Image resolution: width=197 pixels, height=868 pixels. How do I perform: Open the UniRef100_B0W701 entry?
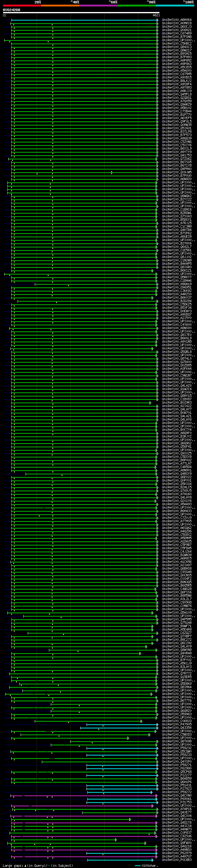[x=177, y=412]
